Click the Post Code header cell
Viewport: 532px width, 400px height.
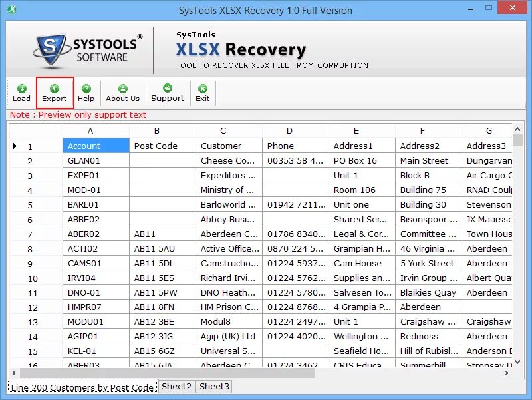[162, 146]
